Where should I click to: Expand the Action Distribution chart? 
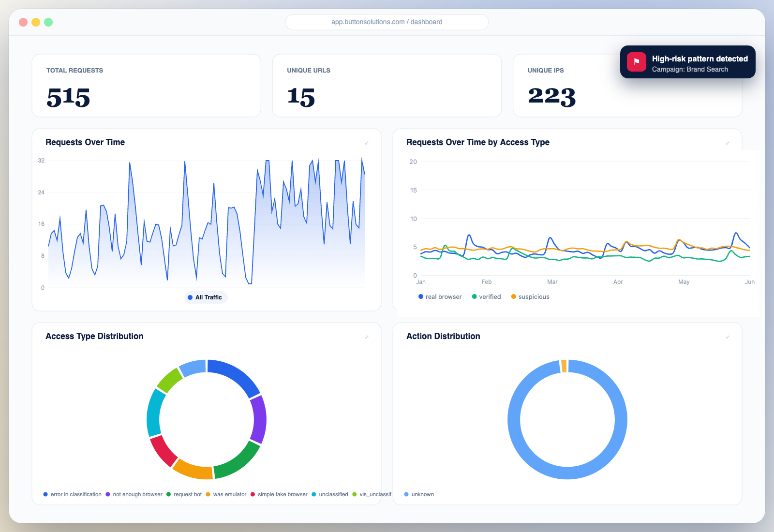pyautogui.click(x=728, y=337)
